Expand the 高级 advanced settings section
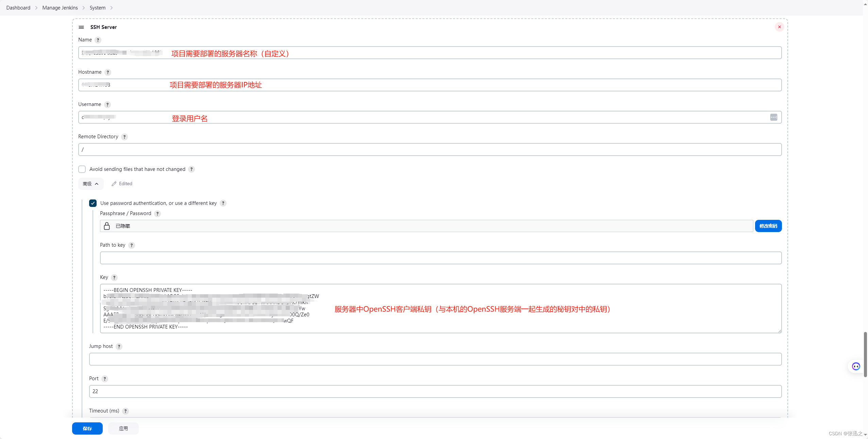Image resolution: width=868 pixels, height=439 pixels. pos(90,183)
